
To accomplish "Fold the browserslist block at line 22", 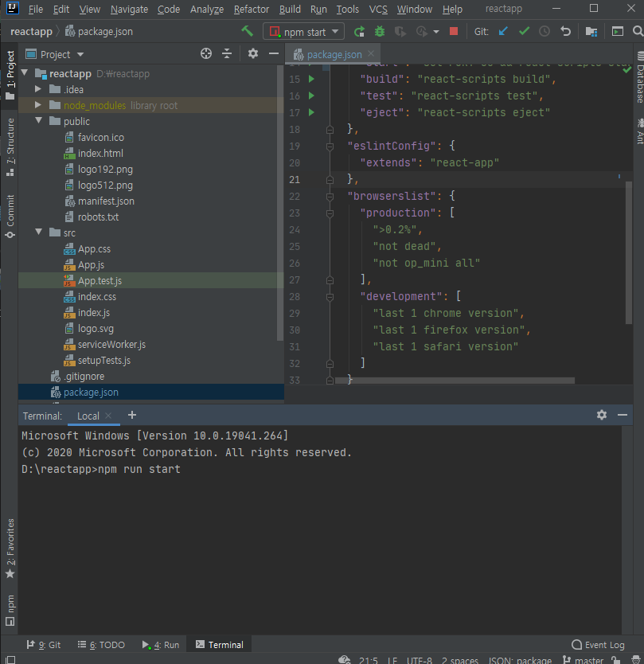I will click(x=330, y=196).
